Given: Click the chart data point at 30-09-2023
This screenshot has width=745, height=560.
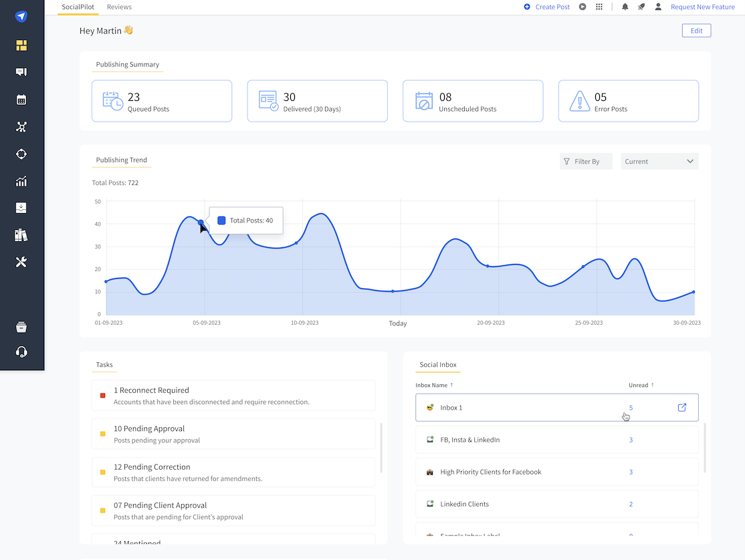Looking at the screenshot, I should [694, 292].
